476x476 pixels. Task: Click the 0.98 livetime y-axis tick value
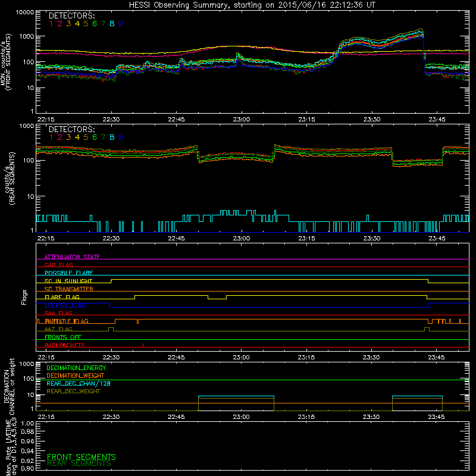coord(27,432)
